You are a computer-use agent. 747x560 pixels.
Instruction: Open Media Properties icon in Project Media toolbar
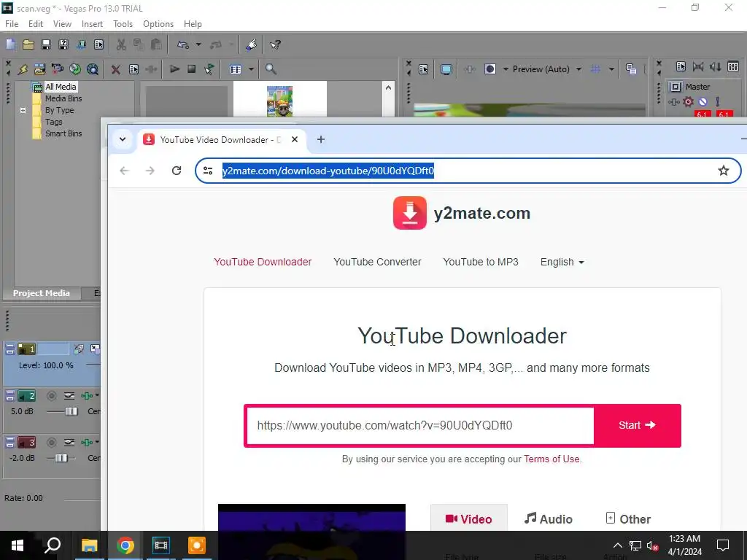(x=134, y=69)
